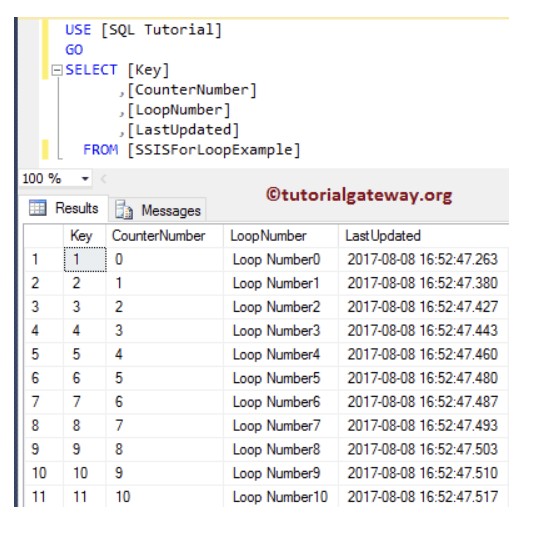This screenshot has height=535, width=537.
Task: Switch to the Messages tab
Action: pyautogui.click(x=158, y=210)
